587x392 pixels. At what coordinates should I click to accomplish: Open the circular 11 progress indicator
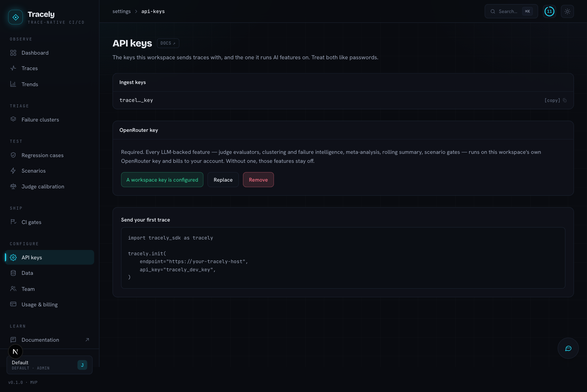point(549,11)
